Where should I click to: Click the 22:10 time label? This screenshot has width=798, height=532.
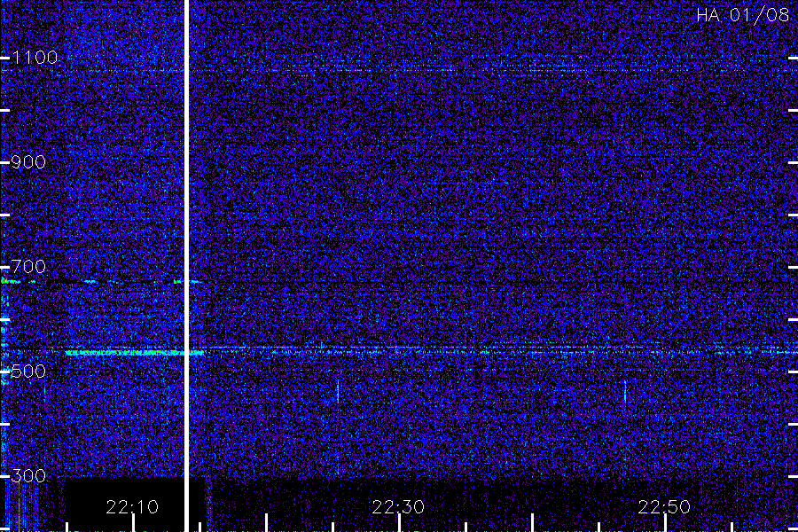pyautogui.click(x=132, y=507)
